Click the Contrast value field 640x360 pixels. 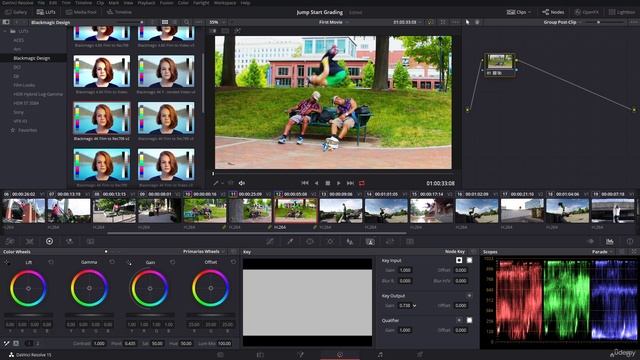pos(99,343)
